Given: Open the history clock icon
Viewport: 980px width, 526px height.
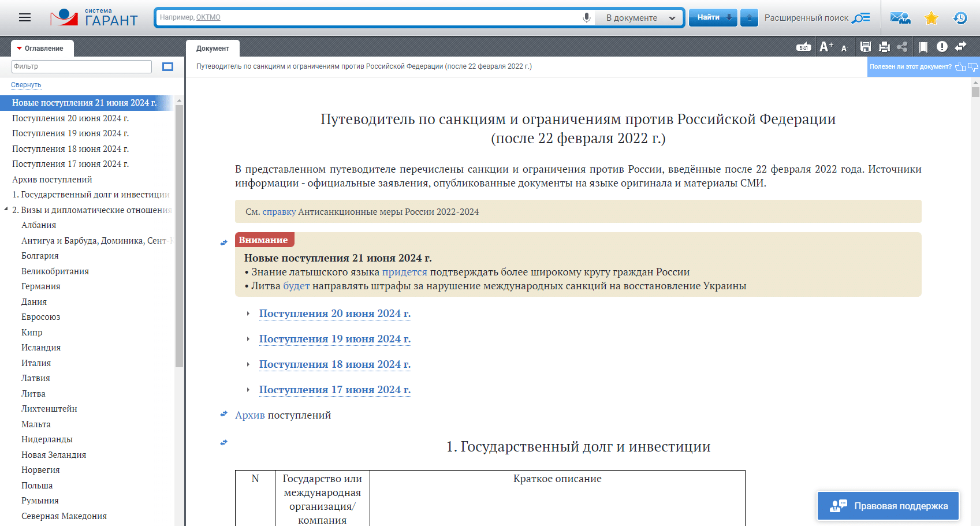Looking at the screenshot, I should pos(960,18).
